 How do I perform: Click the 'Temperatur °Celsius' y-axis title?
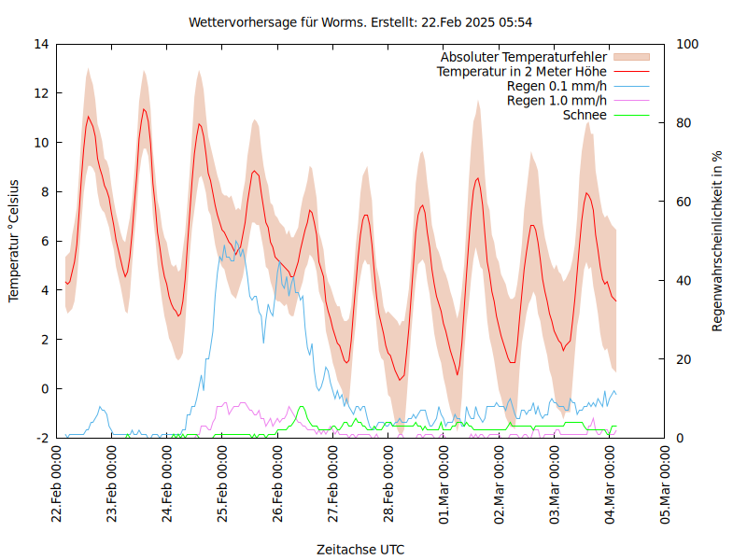tap(14, 241)
